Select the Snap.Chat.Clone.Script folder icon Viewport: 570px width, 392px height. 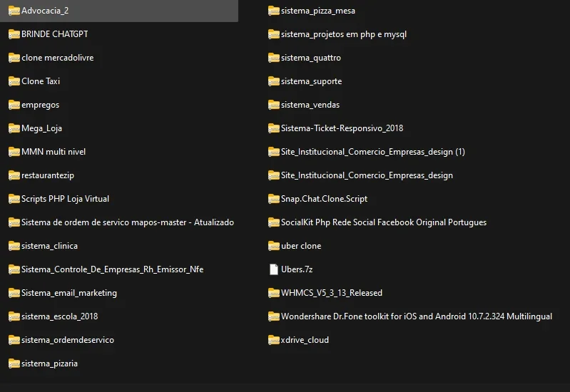(274, 199)
